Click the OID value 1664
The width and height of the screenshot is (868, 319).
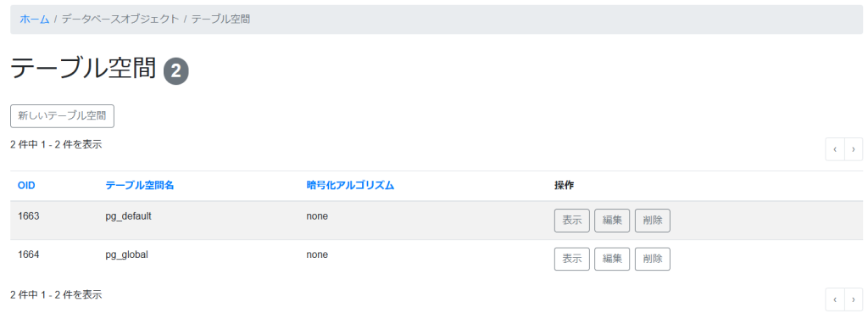(28, 255)
